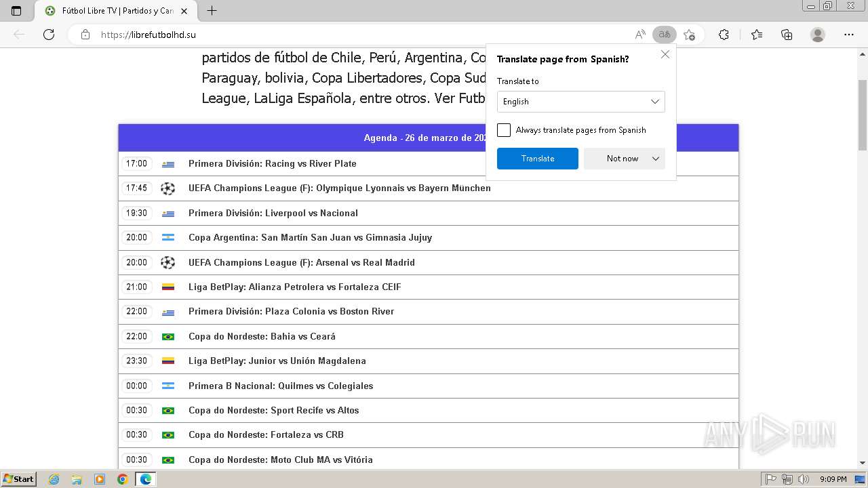Open a new tab with plus button
The height and width of the screenshot is (488, 868).
tap(212, 11)
